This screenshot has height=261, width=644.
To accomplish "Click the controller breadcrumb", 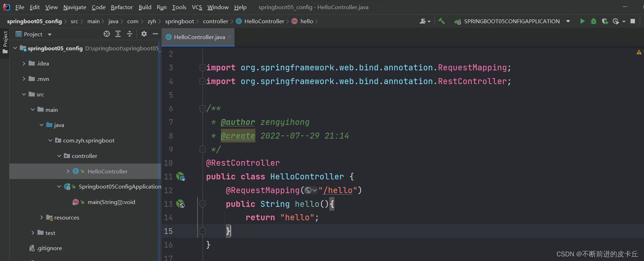I will pos(216,21).
